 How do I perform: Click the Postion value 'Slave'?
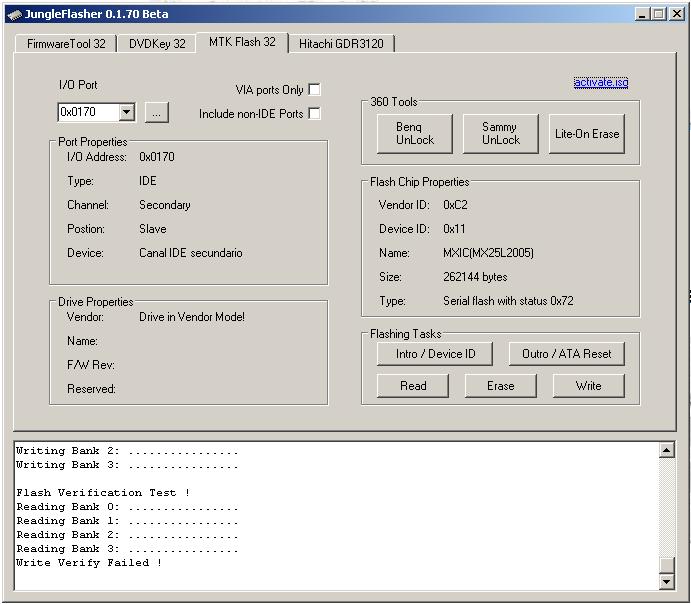click(152, 229)
